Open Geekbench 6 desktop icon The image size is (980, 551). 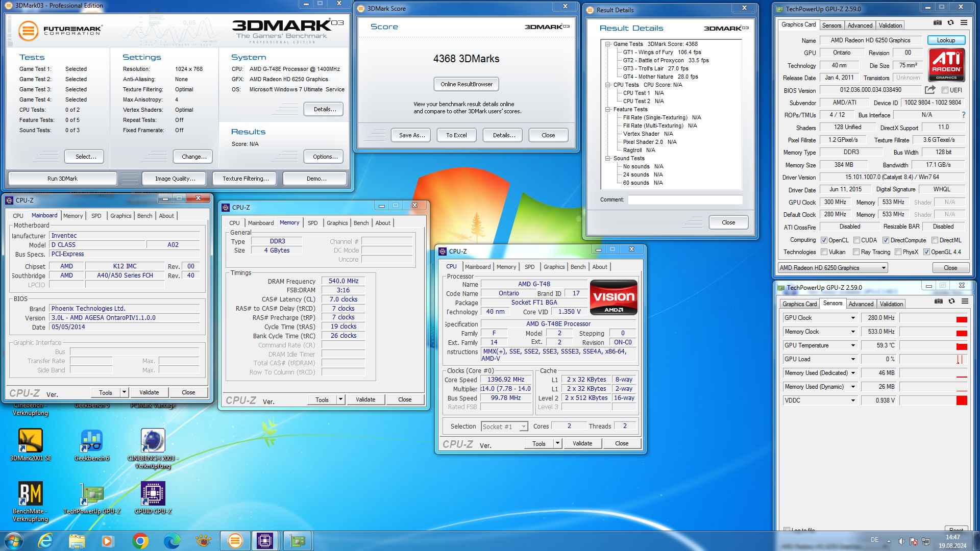[x=92, y=445]
